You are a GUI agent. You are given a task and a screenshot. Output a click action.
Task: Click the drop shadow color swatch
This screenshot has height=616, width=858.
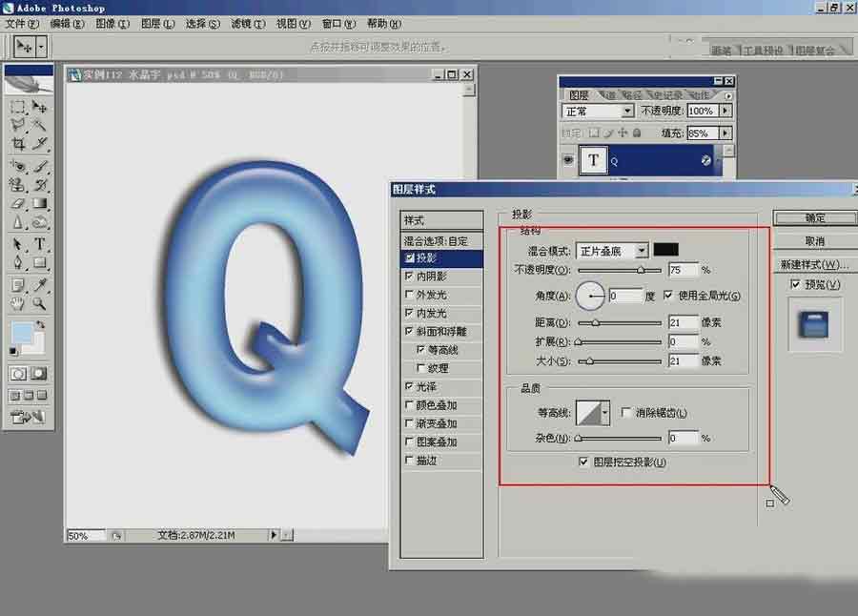click(667, 249)
